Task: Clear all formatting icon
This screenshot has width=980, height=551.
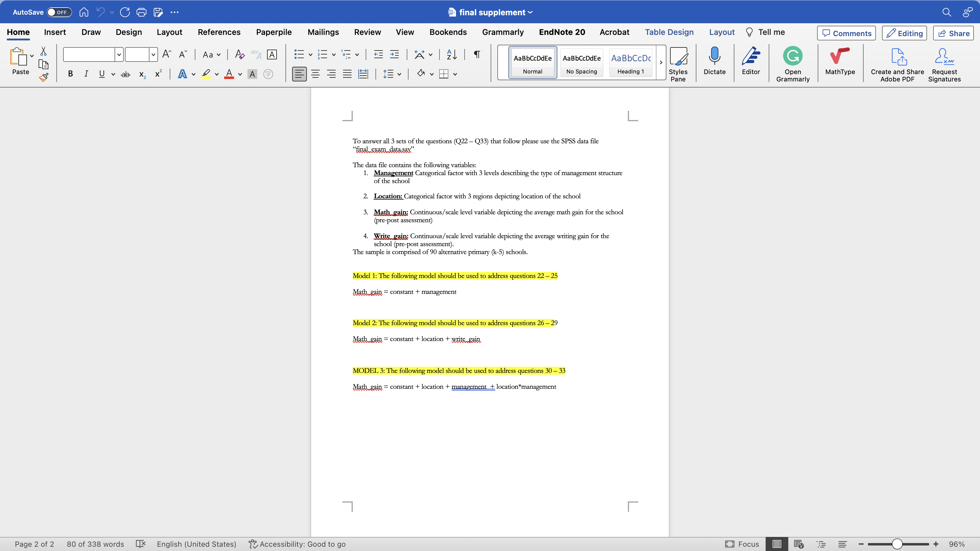Action: 239,54
